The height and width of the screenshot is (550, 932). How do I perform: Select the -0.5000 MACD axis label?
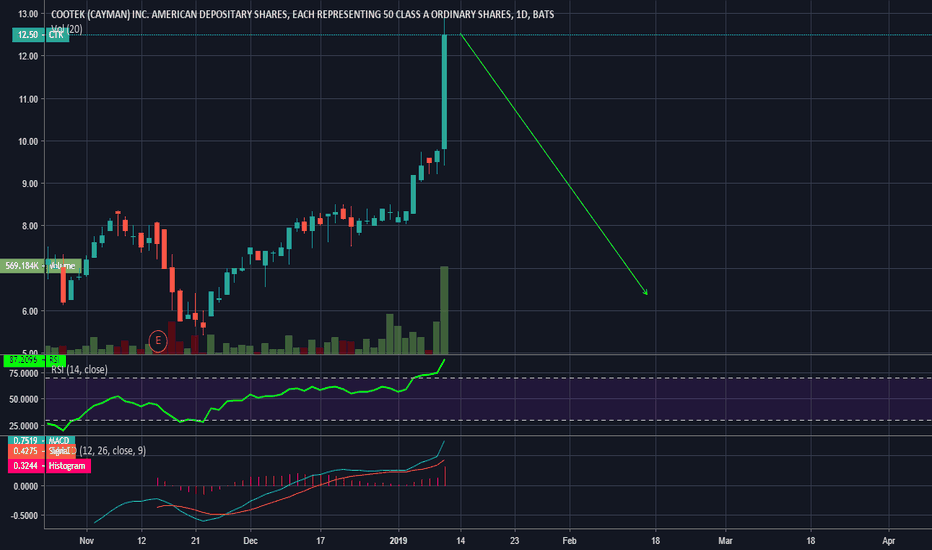(x=24, y=516)
